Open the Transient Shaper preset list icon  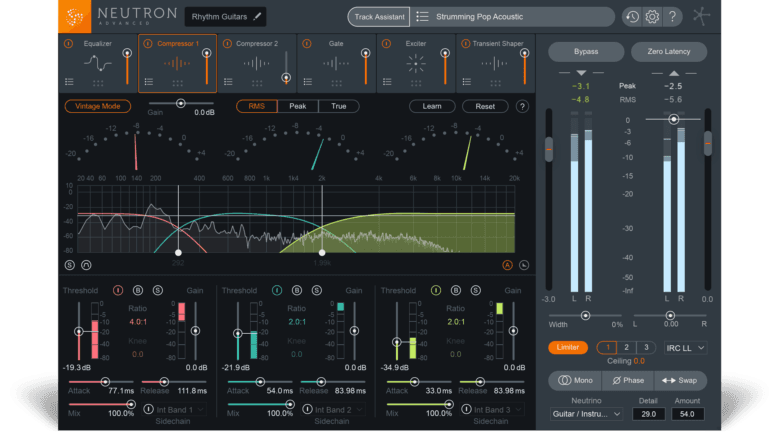pos(467,81)
